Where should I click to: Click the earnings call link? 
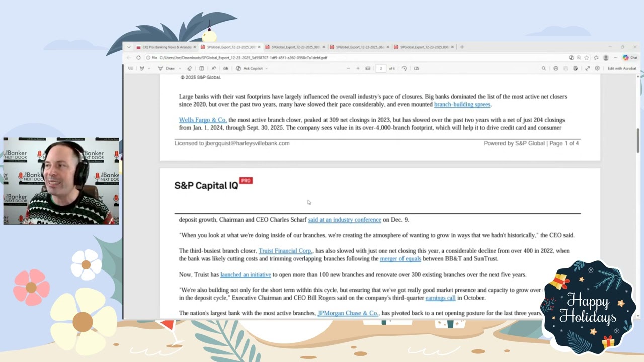(440, 298)
